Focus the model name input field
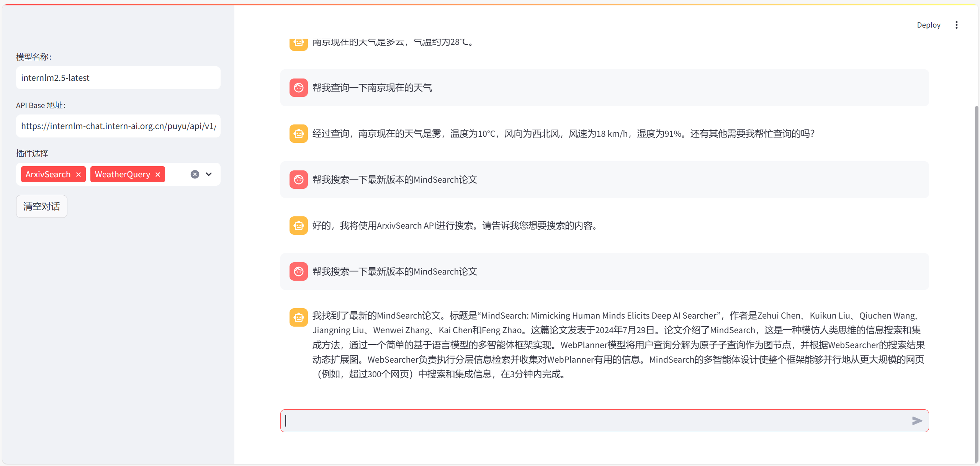The width and height of the screenshot is (980, 466). [x=118, y=78]
